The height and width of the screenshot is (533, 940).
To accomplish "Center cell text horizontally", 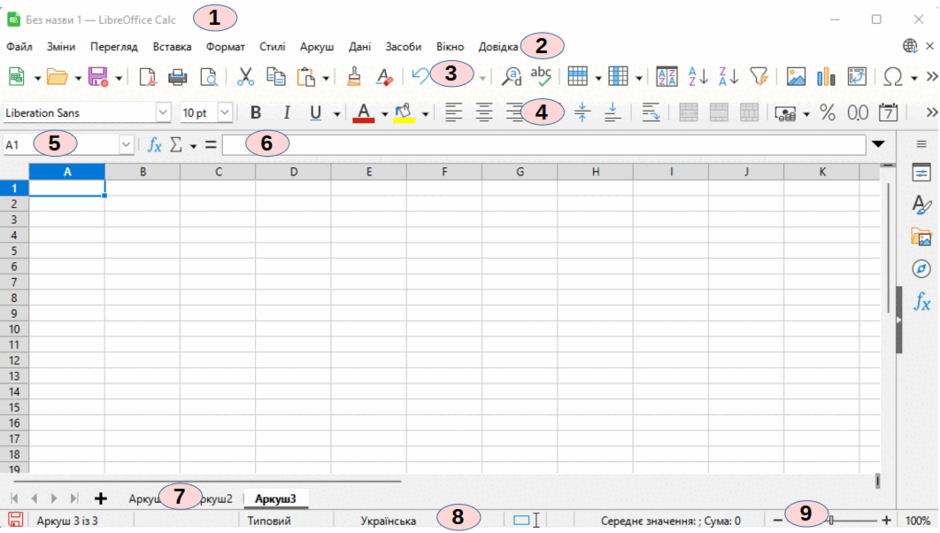I will 484,113.
